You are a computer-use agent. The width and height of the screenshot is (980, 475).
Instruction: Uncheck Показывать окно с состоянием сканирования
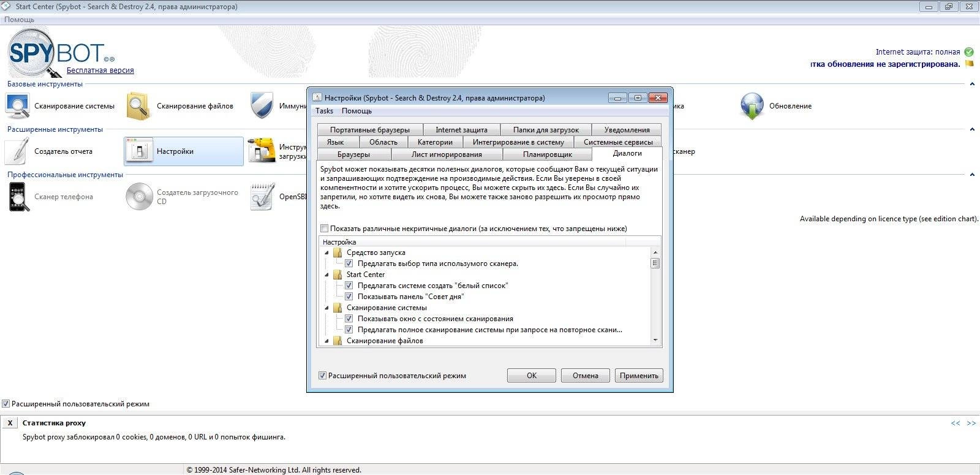point(349,319)
